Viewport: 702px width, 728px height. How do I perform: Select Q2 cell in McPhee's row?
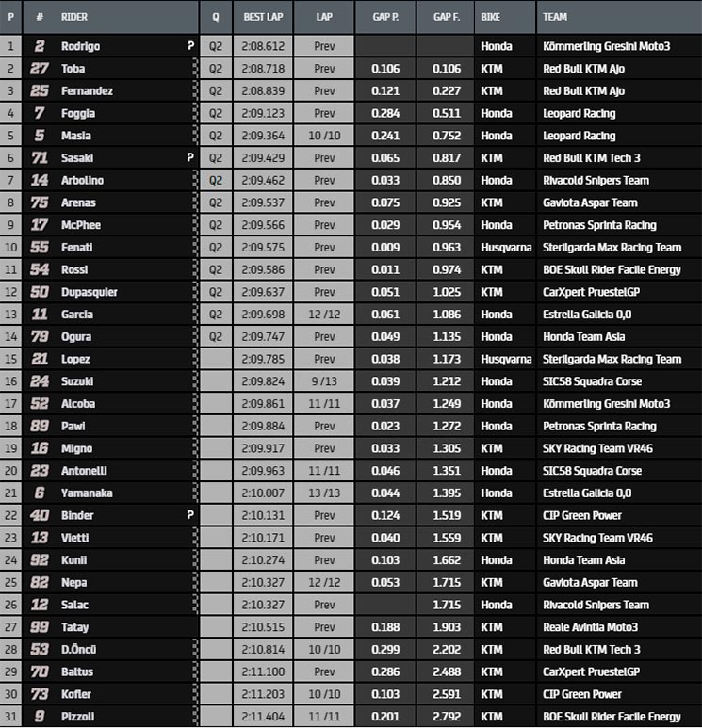(x=216, y=225)
